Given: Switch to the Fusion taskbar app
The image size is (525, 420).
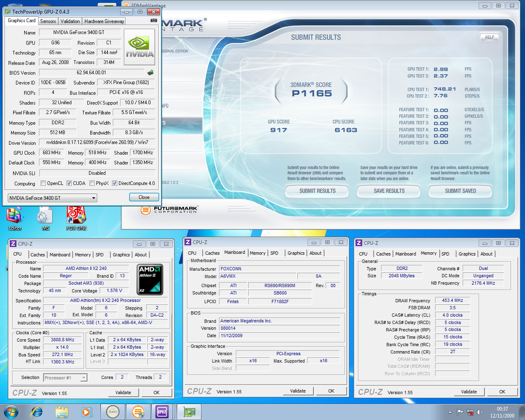Looking at the screenshot, I should pos(112,411).
